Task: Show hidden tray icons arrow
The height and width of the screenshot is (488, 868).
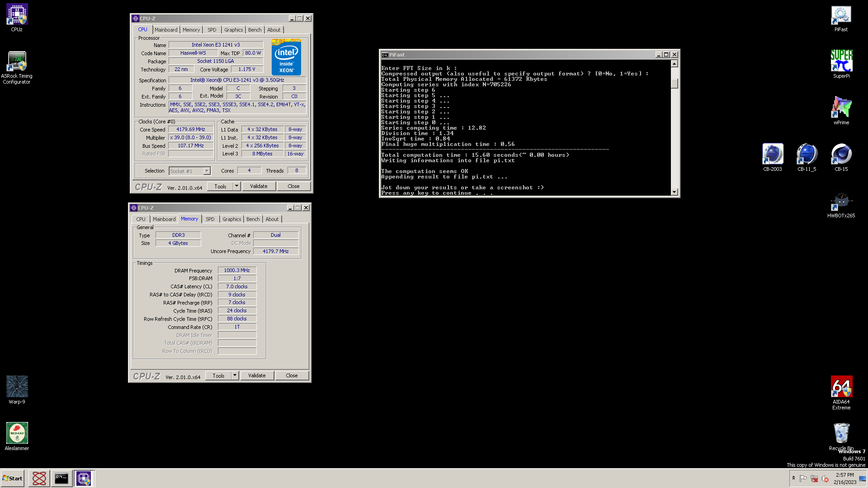Action: click(x=793, y=478)
